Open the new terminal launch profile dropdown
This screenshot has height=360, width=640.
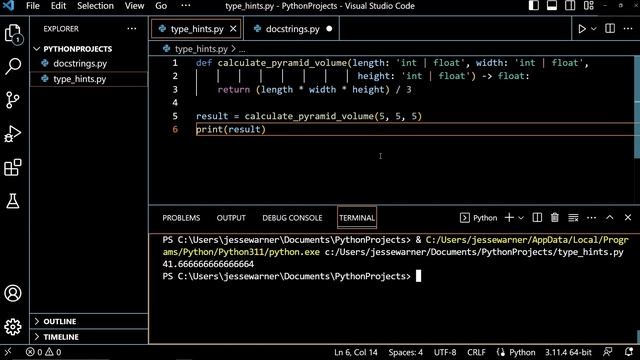[x=521, y=218]
